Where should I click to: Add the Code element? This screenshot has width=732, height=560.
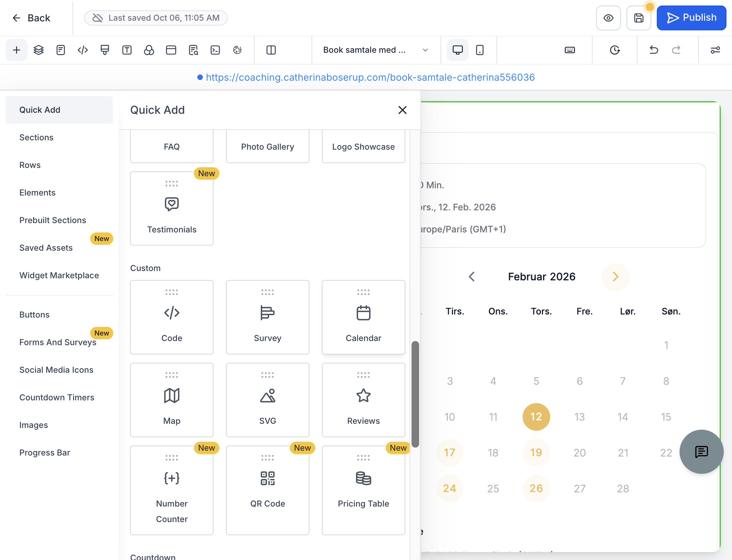172,317
